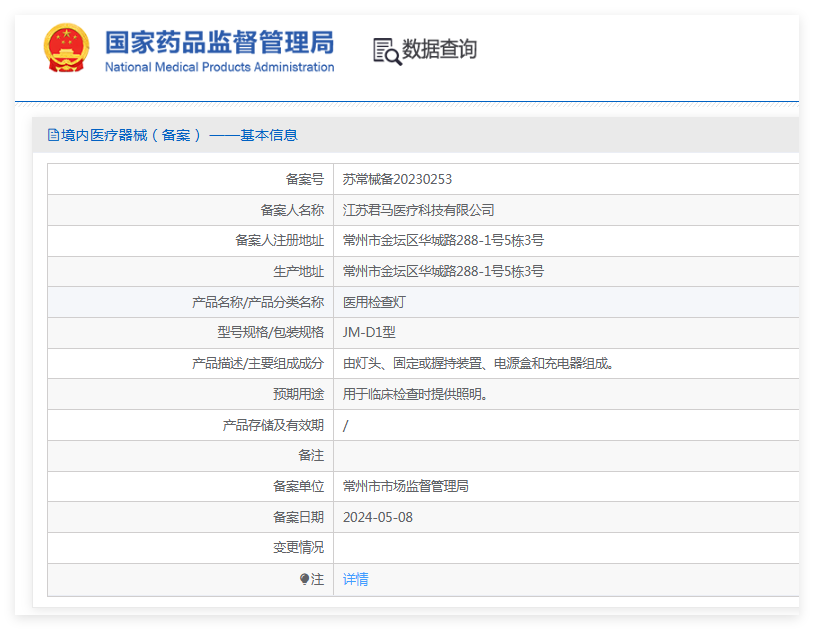Click the 数据查询 heading text
Screen dimensions: 814x630
439,49
